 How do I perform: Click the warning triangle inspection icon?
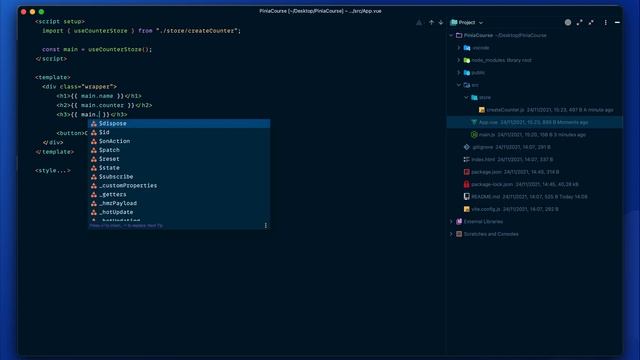pyautogui.click(x=419, y=22)
